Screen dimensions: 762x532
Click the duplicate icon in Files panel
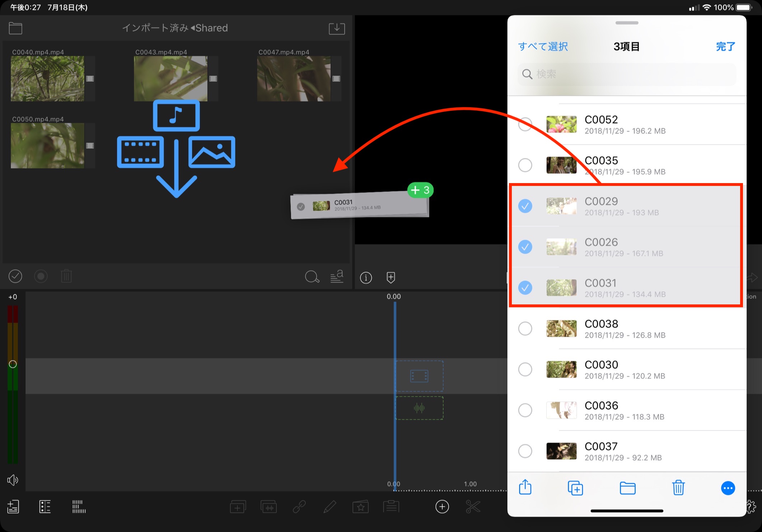click(x=575, y=488)
